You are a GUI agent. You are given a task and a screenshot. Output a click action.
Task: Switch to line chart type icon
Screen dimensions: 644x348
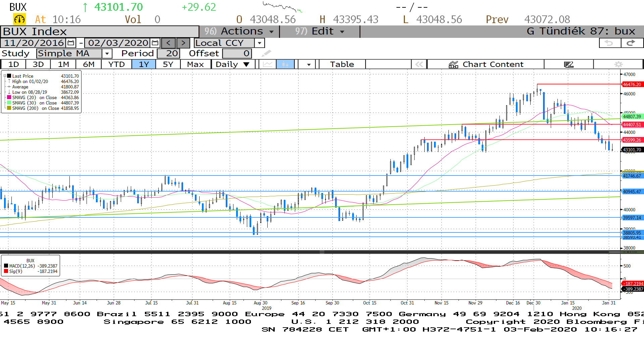tap(267, 64)
